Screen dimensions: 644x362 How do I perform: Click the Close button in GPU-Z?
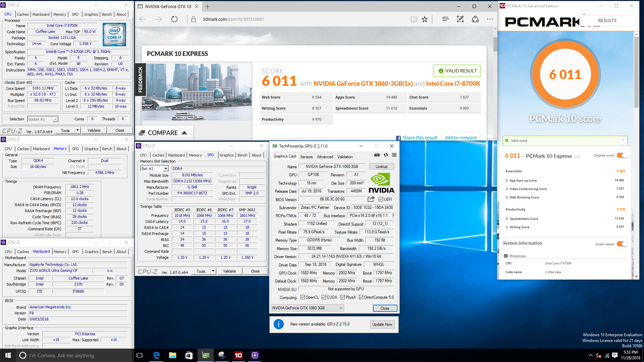(385, 308)
